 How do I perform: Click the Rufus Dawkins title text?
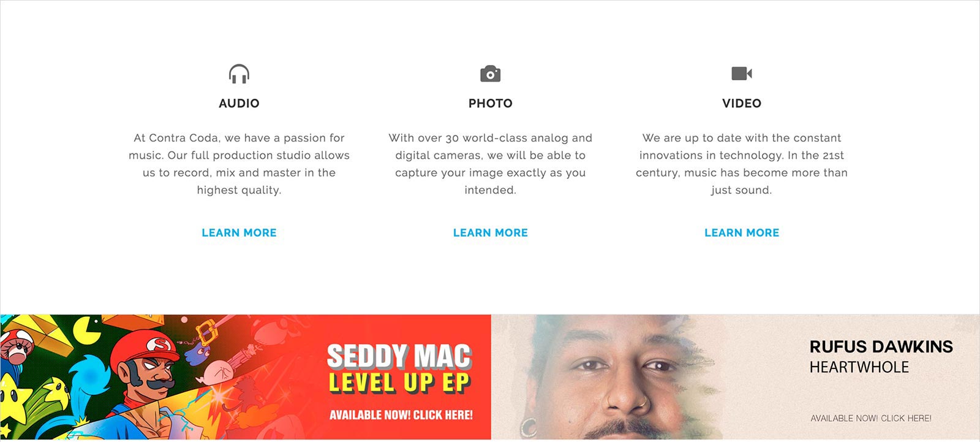click(881, 347)
